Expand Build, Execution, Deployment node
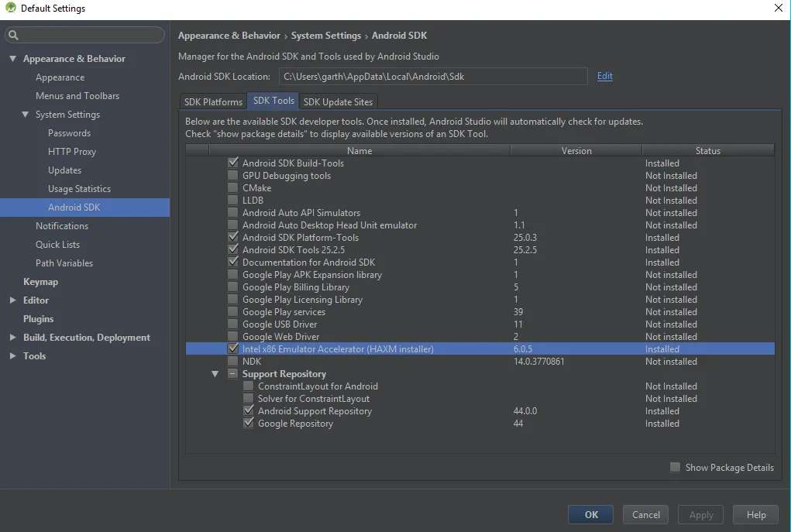 pyautogui.click(x=12, y=338)
